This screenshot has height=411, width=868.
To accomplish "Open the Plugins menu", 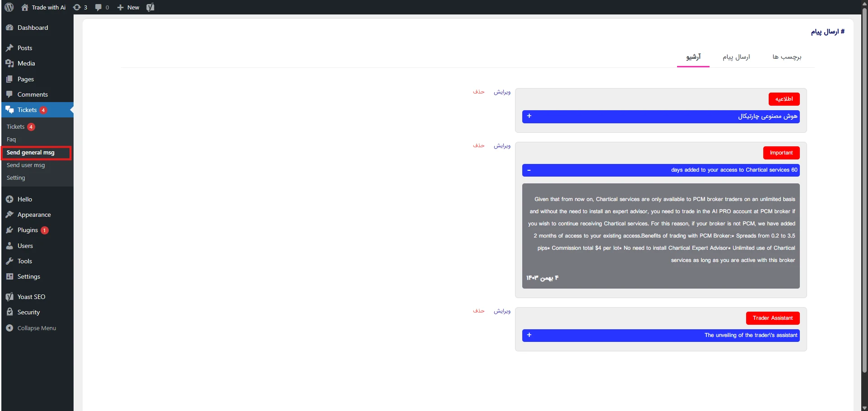I will point(28,230).
